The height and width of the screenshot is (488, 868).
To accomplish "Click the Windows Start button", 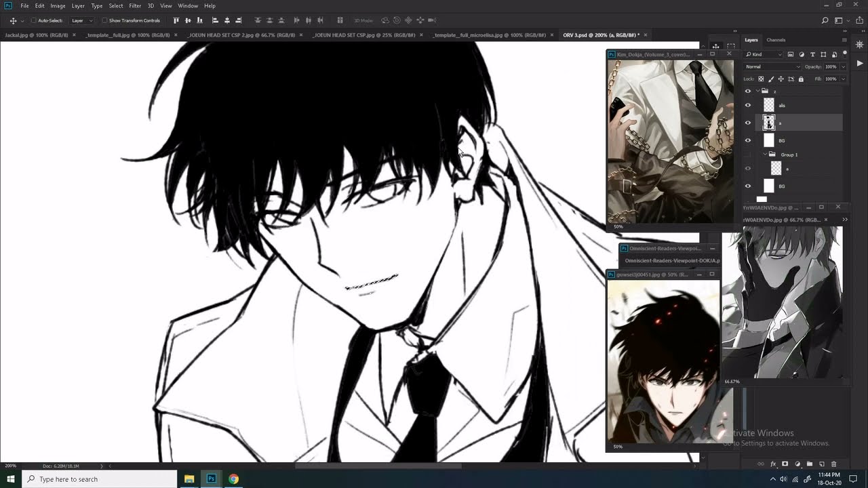I will (11, 479).
